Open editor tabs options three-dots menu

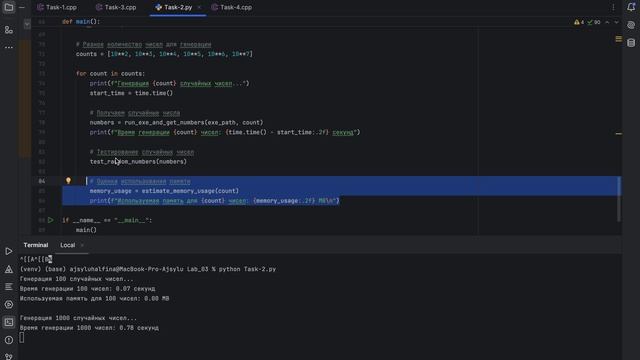pos(613,7)
